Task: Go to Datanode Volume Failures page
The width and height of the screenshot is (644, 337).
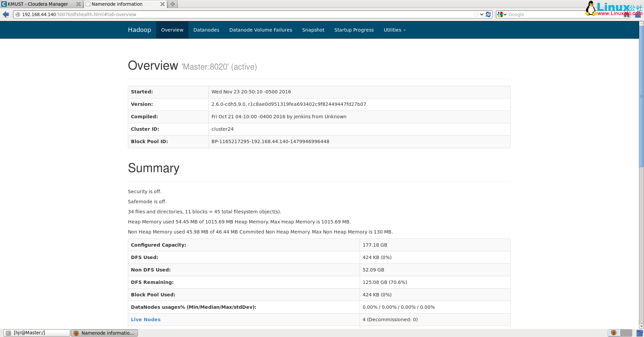Action: [x=261, y=30]
